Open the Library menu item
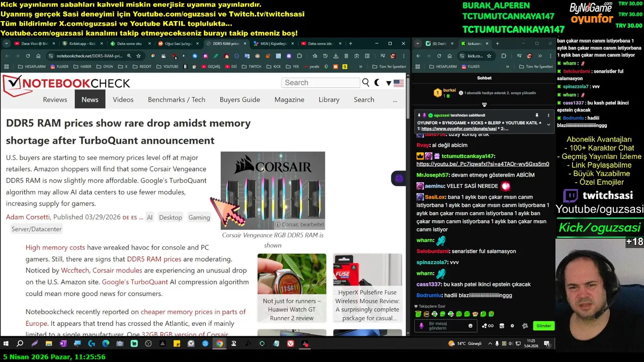The width and height of the screenshot is (644, 362). 329,100
